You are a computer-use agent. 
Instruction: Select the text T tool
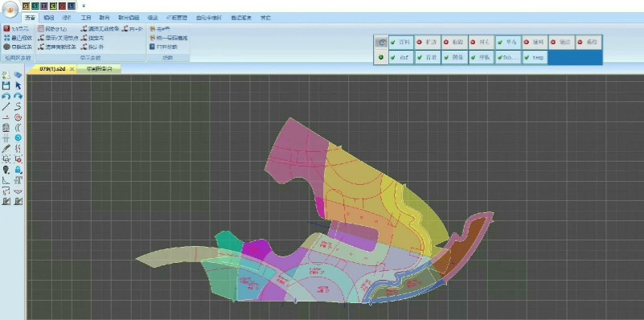(18, 180)
